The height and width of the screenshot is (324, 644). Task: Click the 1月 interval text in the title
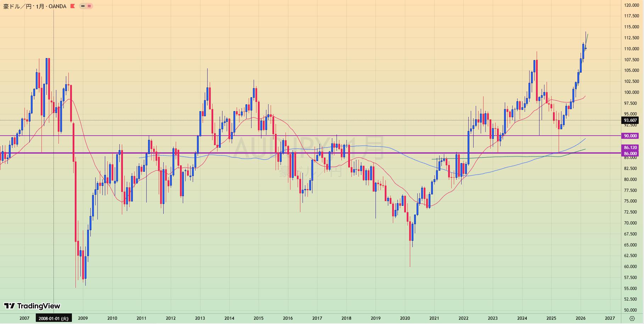[x=40, y=6]
